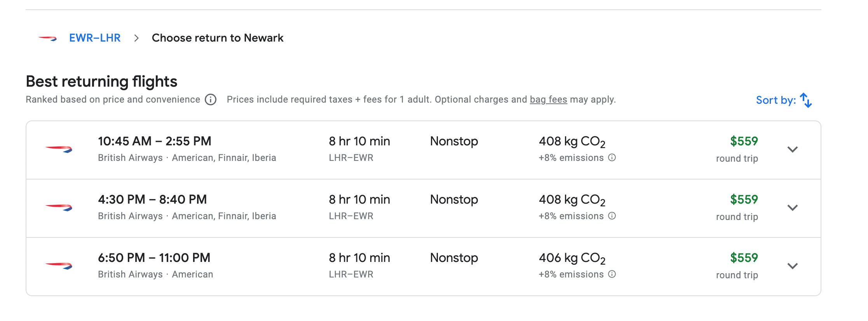
Task: Click British Airways logo on 10:45 AM flight
Action: [x=59, y=149]
